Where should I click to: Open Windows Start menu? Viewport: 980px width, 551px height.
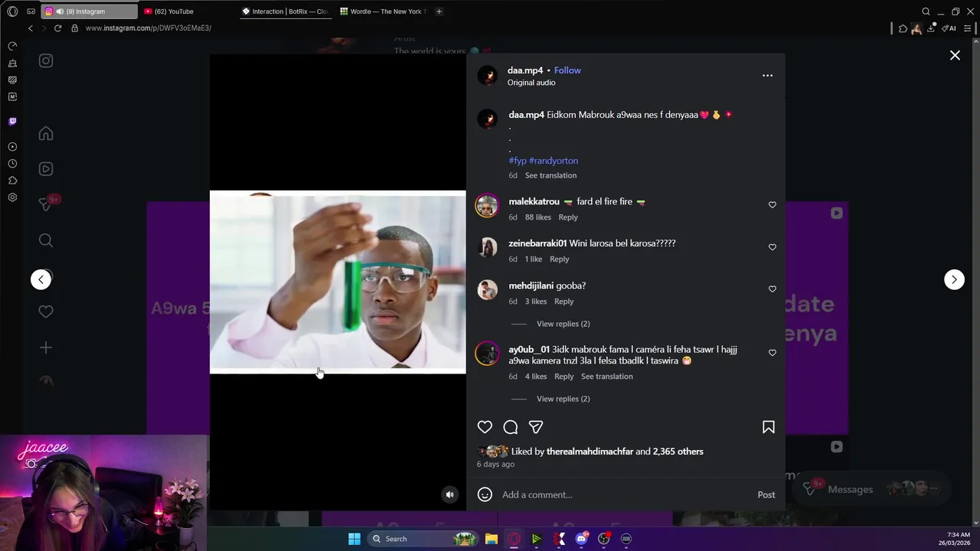tap(354, 539)
